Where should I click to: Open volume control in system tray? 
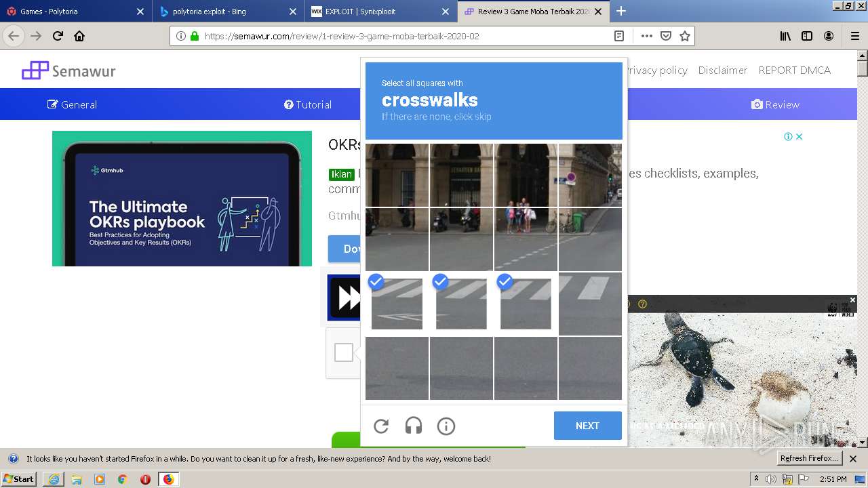771,479
